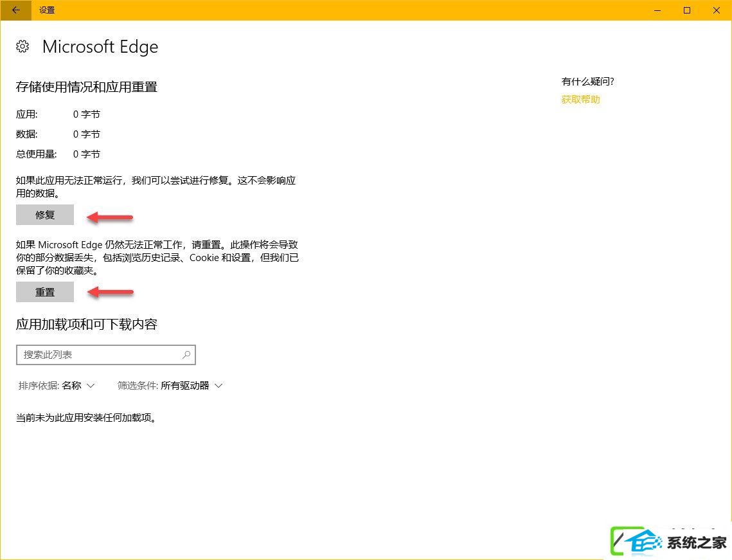Click the 总使用量: label
This screenshot has width=732, height=560.
(x=37, y=154)
